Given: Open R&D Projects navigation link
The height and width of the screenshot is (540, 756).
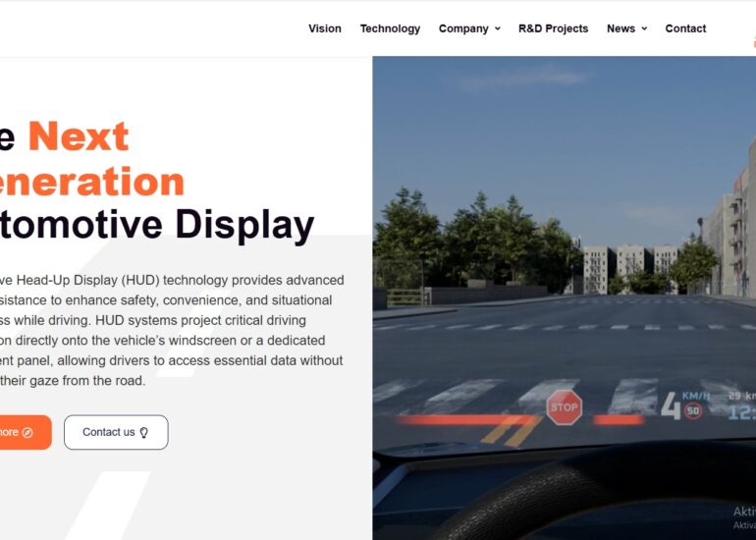Looking at the screenshot, I should [553, 28].
